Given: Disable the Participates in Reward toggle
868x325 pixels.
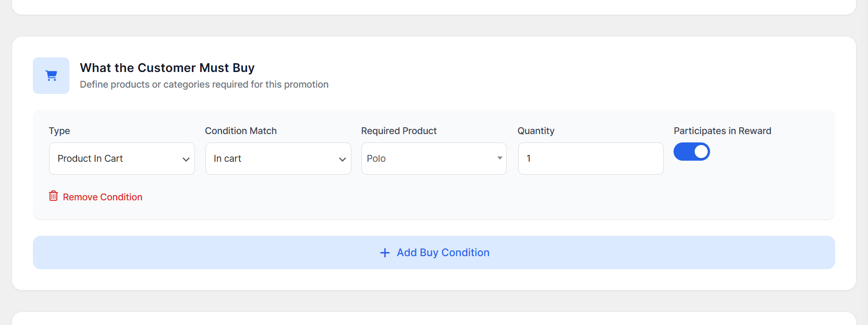Looking at the screenshot, I should click(691, 152).
